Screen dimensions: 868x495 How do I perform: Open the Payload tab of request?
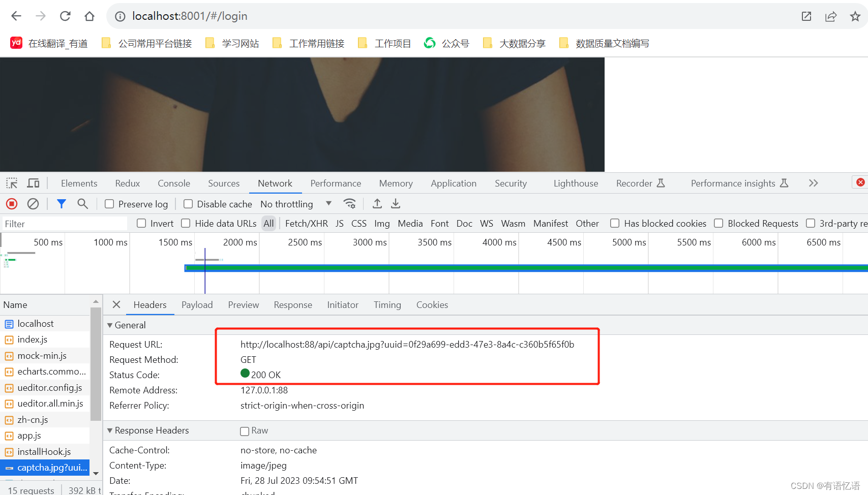pyautogui.click(x=197, y=304)
